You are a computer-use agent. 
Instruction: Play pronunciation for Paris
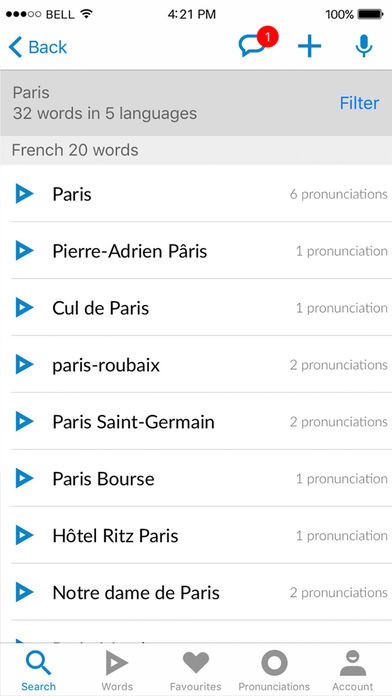point(24,194)
